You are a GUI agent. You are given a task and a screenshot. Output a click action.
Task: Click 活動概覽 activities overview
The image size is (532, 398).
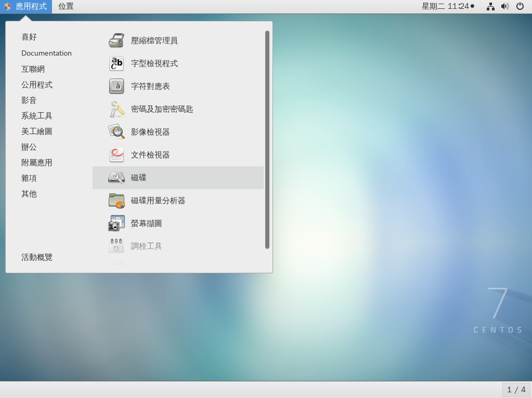pyautogui.click(x=36, y=257)
